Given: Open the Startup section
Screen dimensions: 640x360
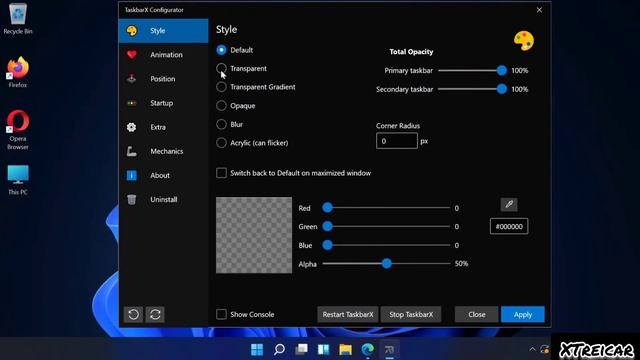Looking at the screenshot, I should click(x=163, y=103).
